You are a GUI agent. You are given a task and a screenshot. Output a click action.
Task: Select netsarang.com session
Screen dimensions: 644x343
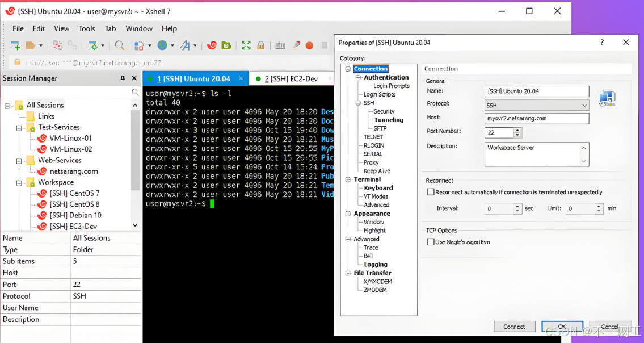click(x=74, y=171)
